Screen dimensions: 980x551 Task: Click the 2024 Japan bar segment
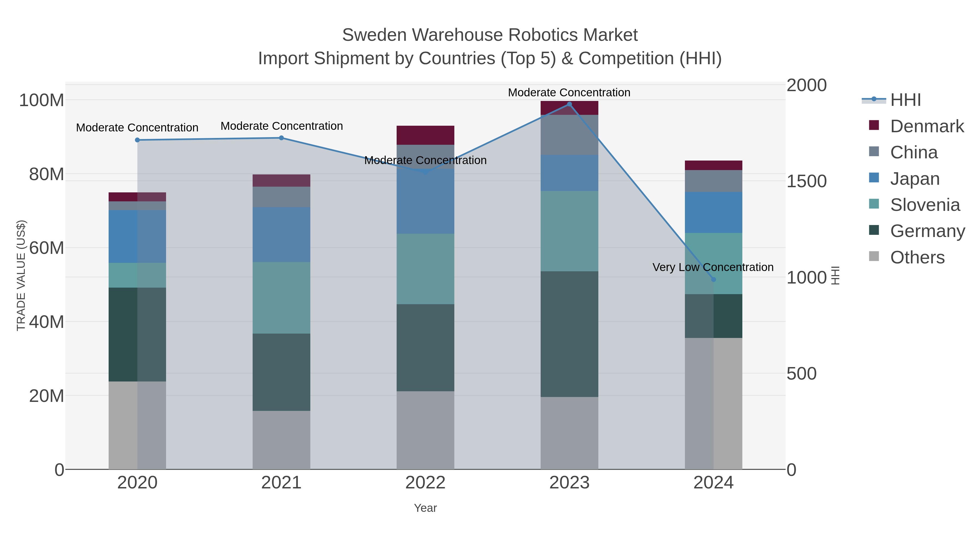pyautogui.click(x=714, y=212)
